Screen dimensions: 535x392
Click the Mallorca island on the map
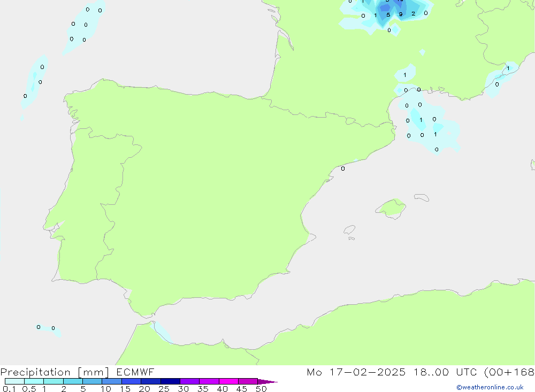(x=391, y=208)
